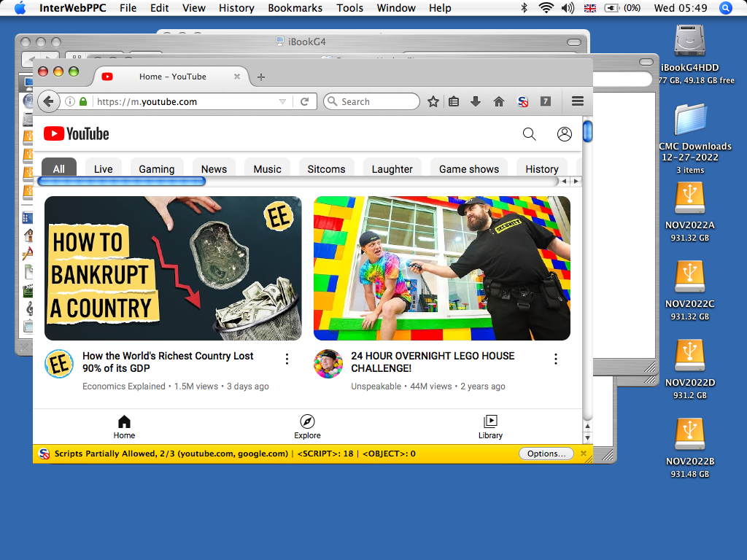Open more options for LEGO House video
The height and width of the screenshot is (560, 747).
(555, 359)
